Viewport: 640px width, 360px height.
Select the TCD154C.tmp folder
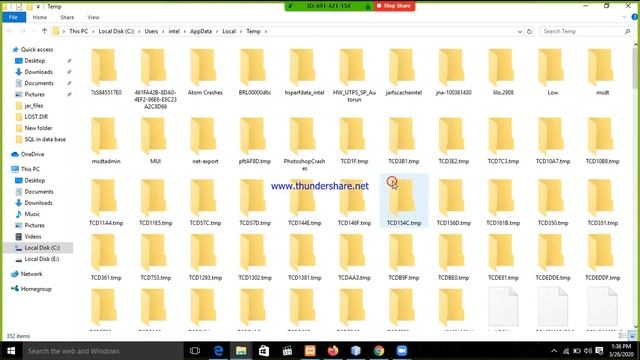(x=404, y=201)
